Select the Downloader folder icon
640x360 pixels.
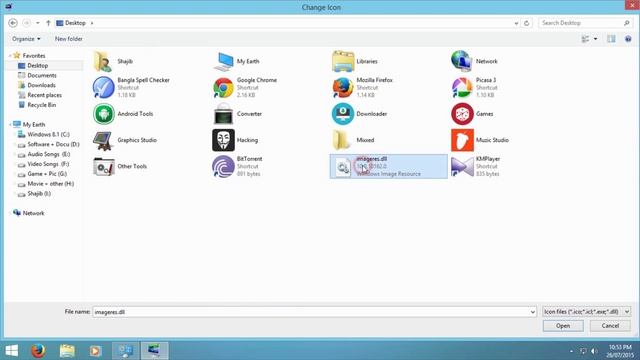coord(343,114)
